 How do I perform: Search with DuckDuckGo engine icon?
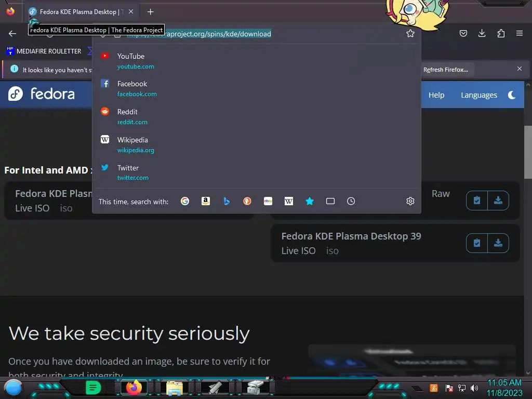point(247,201)
